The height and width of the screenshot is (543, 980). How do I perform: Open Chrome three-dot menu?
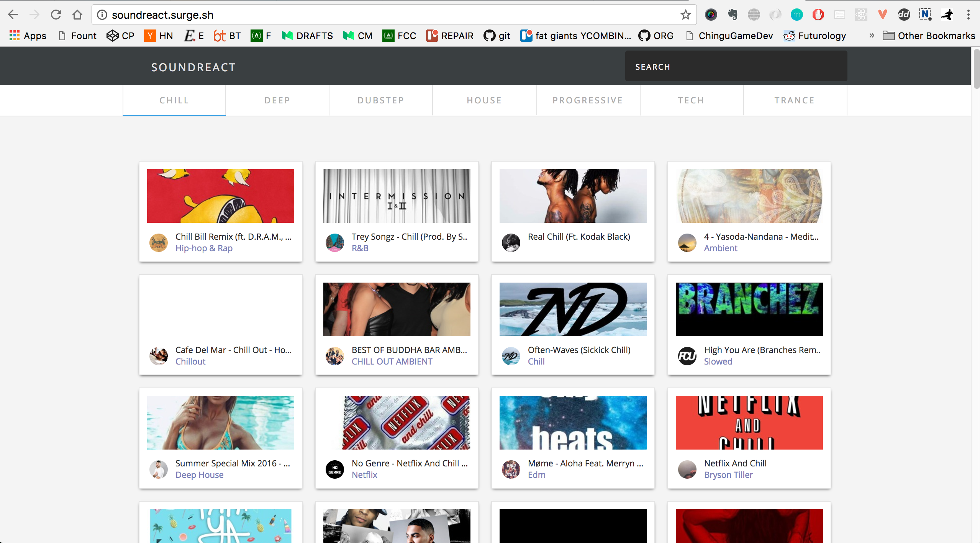click(968, 15)
